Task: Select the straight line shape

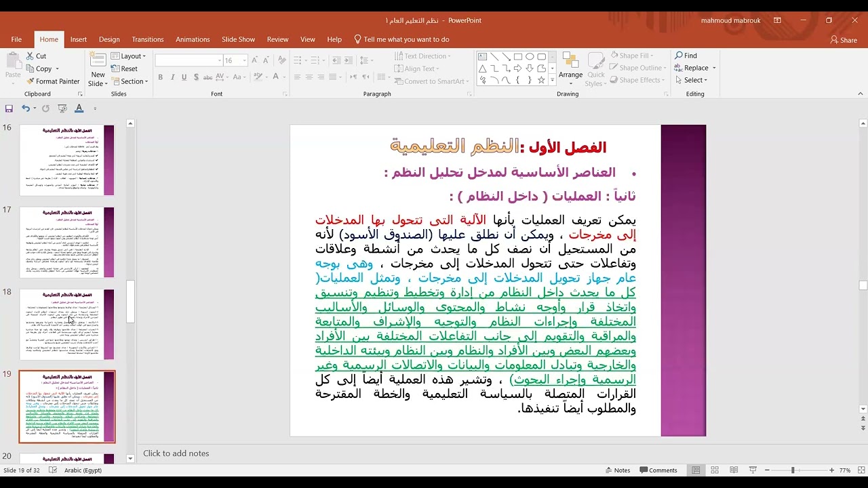Action: click(494, 57)
